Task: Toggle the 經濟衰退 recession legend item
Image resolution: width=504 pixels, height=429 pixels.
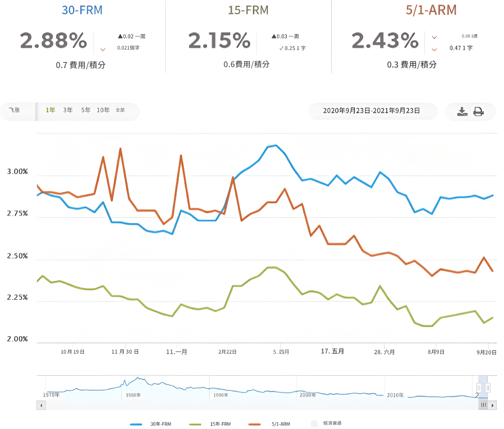Action: point(326,423)
